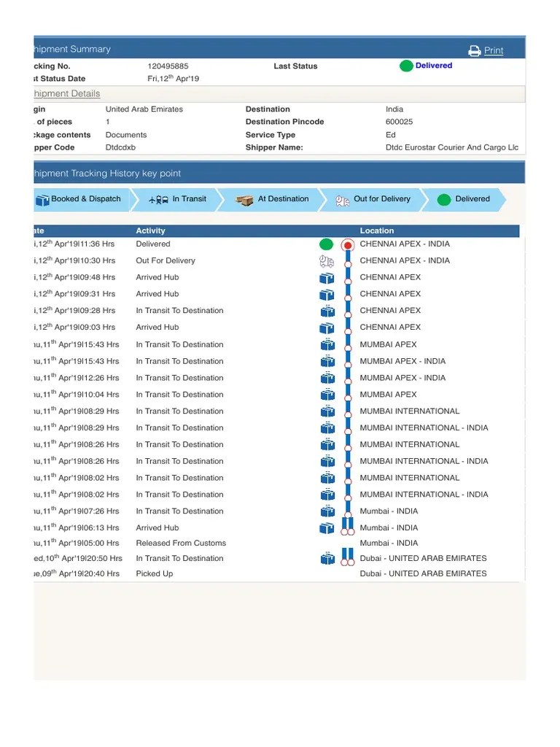Image resolution: width=560 pixels, height=747 pixels.
Task: Click green icon in 11:36 Hrs Delivered row
Action: (x=326, y=244)
